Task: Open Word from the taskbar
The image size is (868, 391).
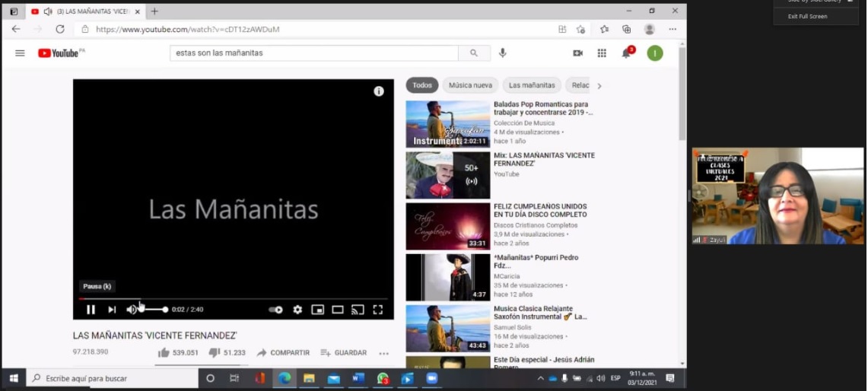Action: (x=358, y=378)
